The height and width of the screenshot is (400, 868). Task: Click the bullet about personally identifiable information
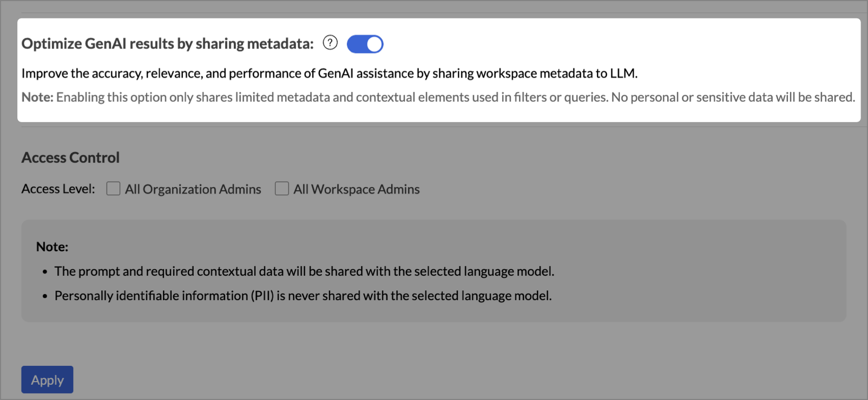click(x=303, y=296)
